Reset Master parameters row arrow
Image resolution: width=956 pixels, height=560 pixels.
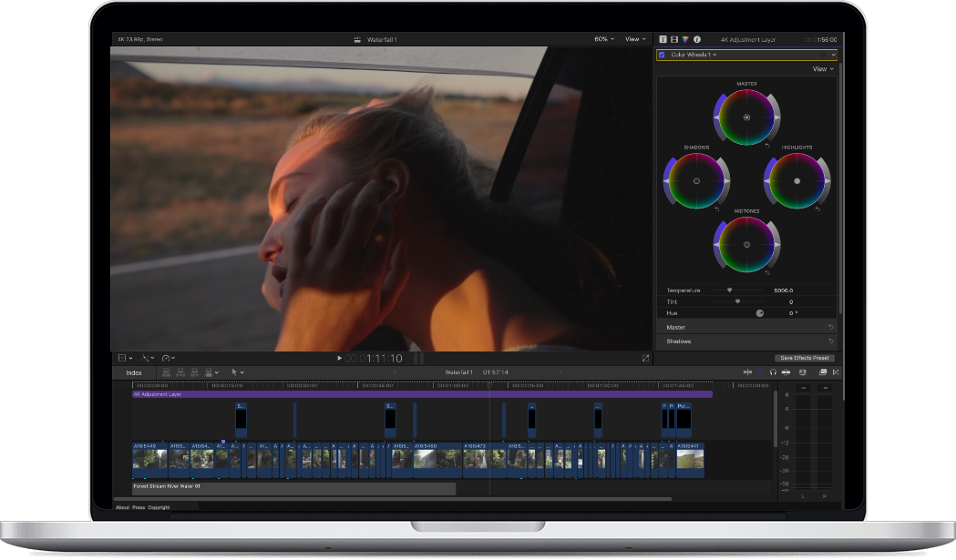coord(830,327)
